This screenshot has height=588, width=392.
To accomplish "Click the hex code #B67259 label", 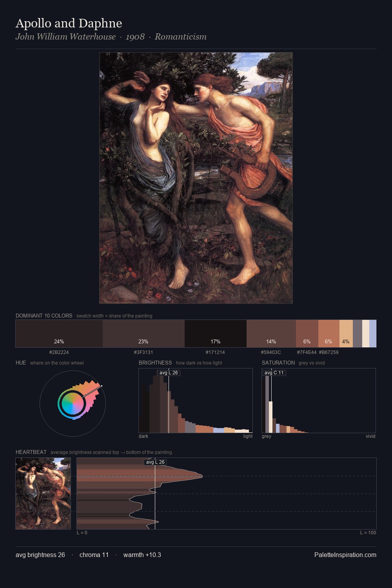I will (x=329, y=352).
